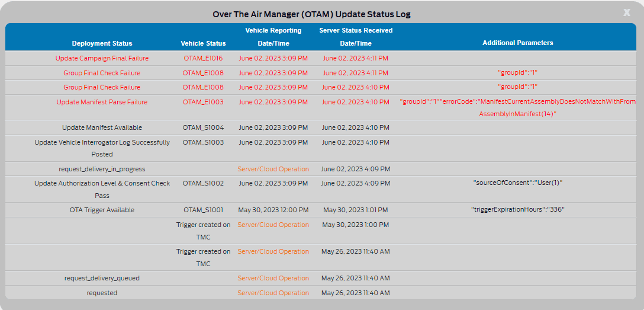This screenshot has height=310, width=644.
Task: Click the OTAM_S1004 status code
Action: coord(203,127)
